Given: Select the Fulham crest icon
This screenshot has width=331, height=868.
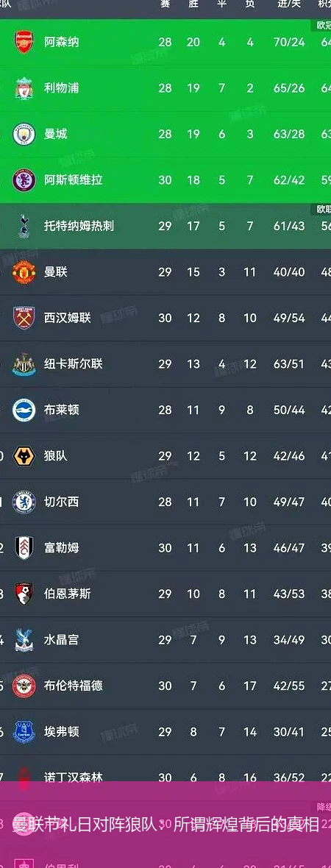Looking at the screenshot, I should [x=24, y=547].
